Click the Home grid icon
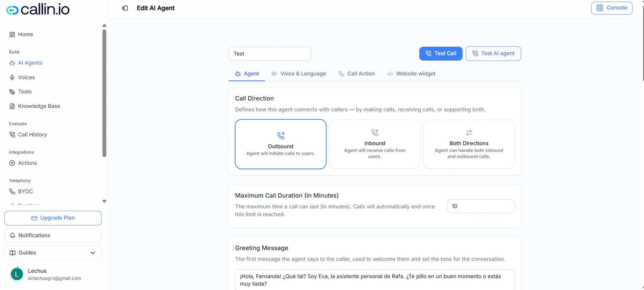 coord(12,35)
